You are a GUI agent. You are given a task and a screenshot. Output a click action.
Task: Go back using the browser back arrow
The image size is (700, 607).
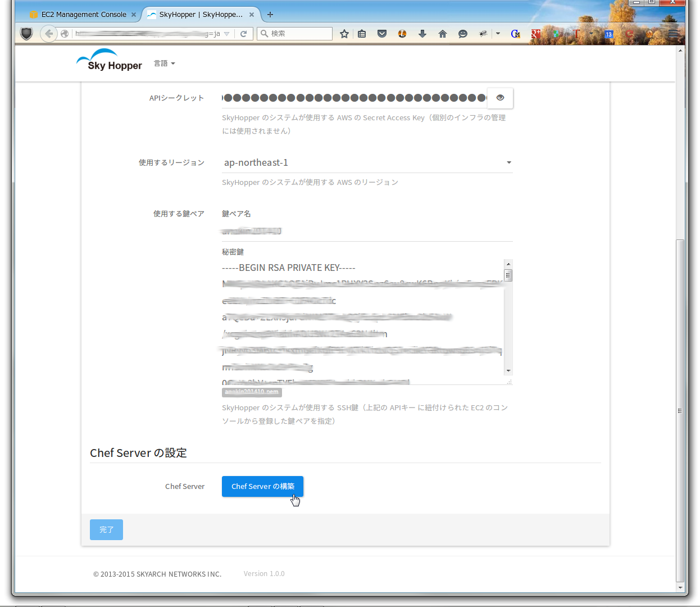pyautogui.click(x=49, y=34)
